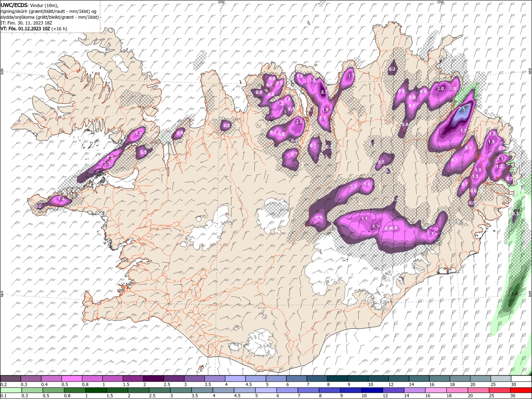Image resolution: width=532 pixels, height=399 pixels.
Task: Click the 0.5 mm swatch in the bottom rain scale
Action: pos(53,390)
